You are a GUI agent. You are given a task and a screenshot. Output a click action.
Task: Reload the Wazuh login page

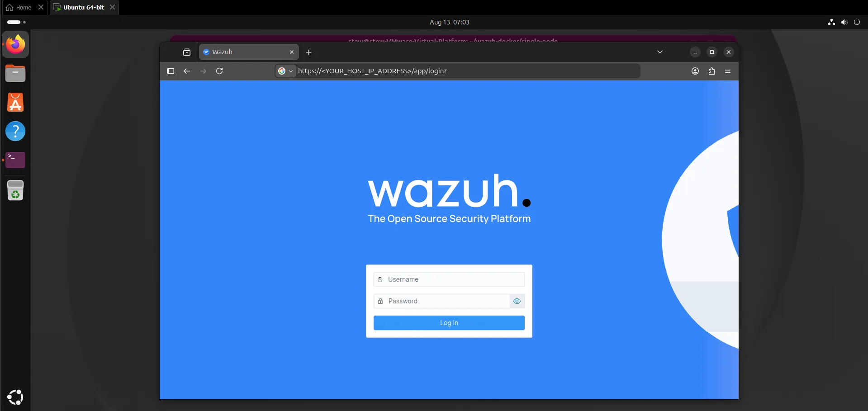tap(219, 71)
